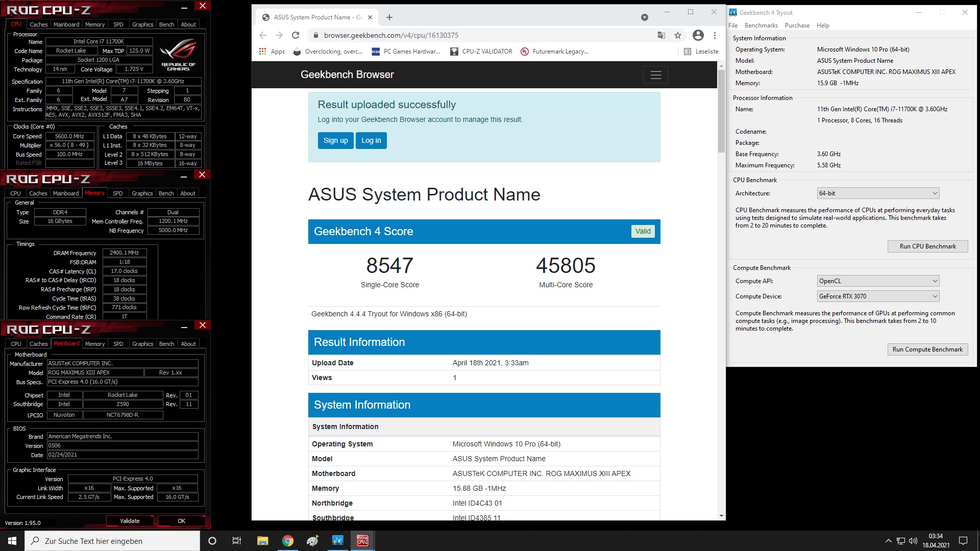The image size is (980, 551).
Task: Click the Windows taskbar search box
Action: pyautogui.click(x=112, y=541)
